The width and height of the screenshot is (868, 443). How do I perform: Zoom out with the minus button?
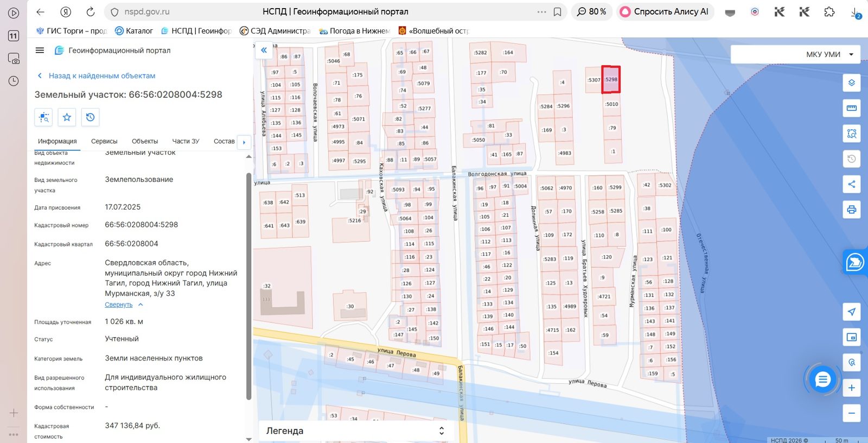pyautogui.click(x=851, y=413)
